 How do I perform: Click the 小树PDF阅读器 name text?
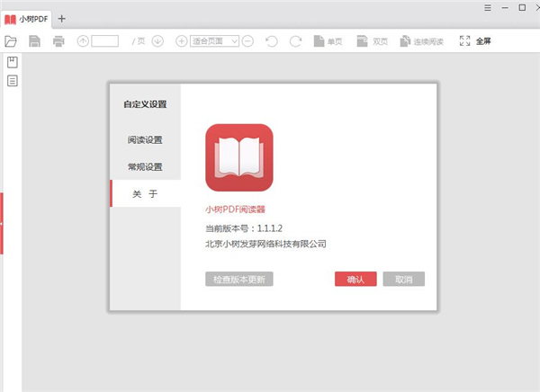point(235,209)
